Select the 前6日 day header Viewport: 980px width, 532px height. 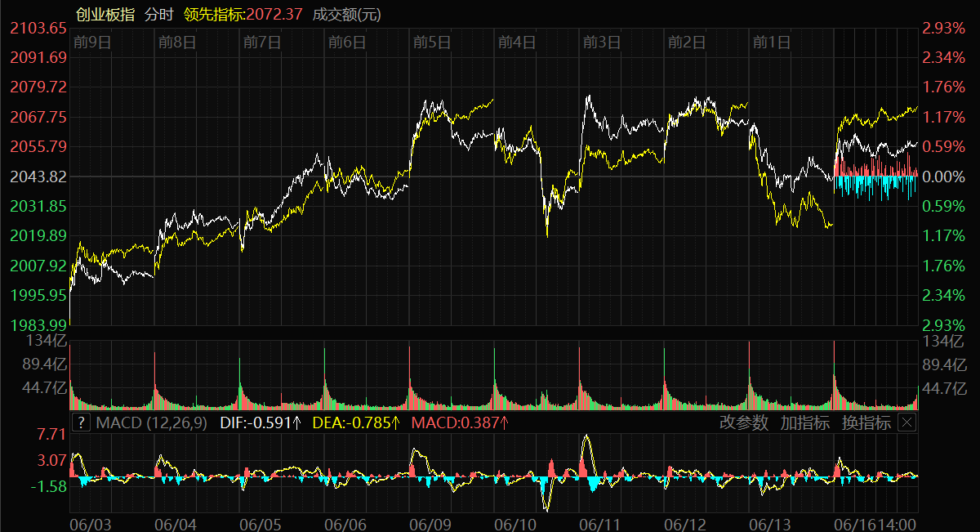coord(346,42)
